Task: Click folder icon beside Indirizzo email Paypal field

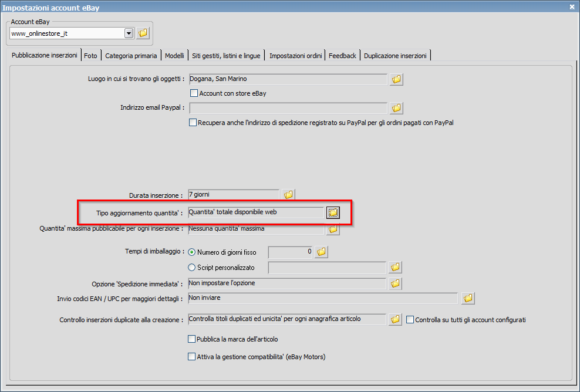Action: coord(396,108)
